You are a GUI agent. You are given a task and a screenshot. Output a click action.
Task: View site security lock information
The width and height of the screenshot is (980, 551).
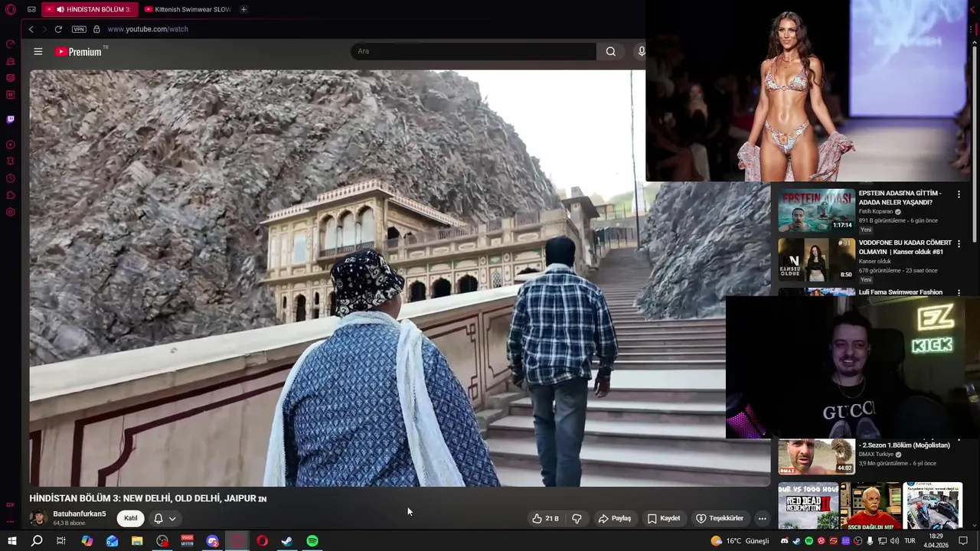coord(96,29)
